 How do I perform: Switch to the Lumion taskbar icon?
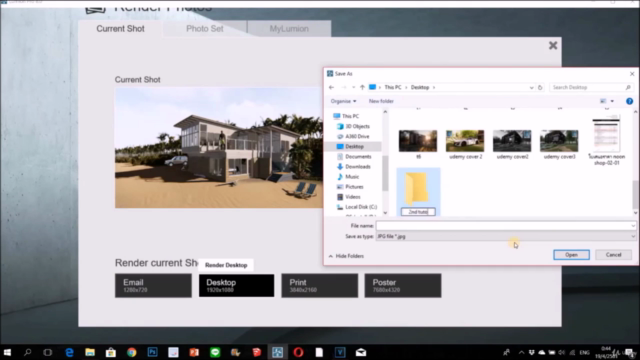pos(278,352)
